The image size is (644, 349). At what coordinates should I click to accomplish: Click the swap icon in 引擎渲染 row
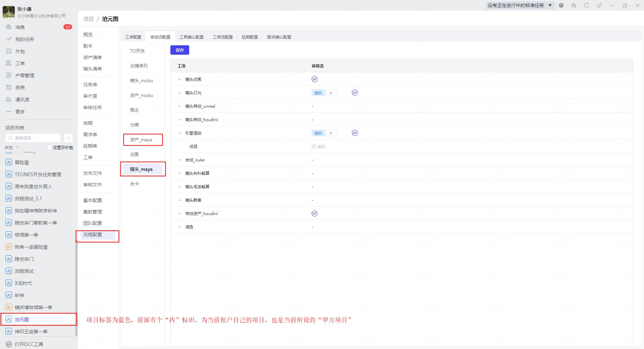point(355,133)
